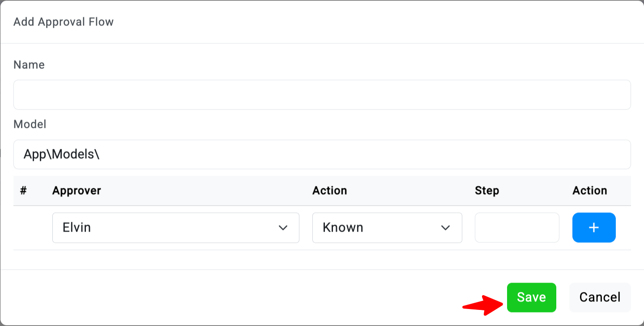Open the Action dropdown set to Known
The width and height of the screenshot is (644, 326).
coord(387,228)
